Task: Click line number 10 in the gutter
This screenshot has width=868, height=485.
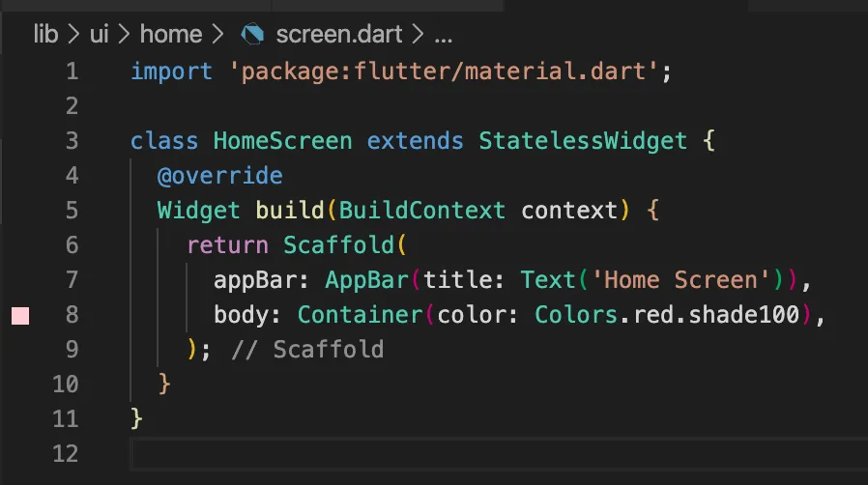Action: [66, 385]
